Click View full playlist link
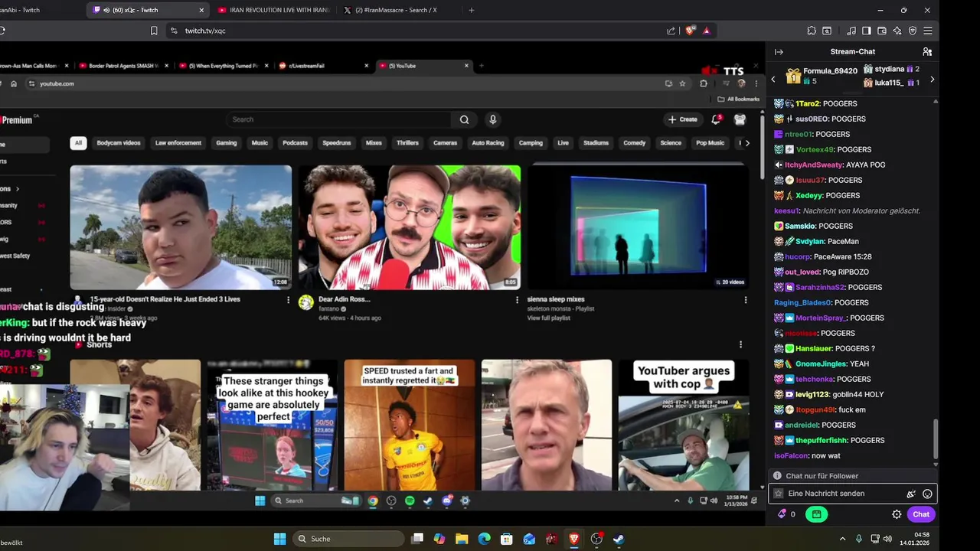The height and width of the screenshot is (551, 980). pos(549,318)
